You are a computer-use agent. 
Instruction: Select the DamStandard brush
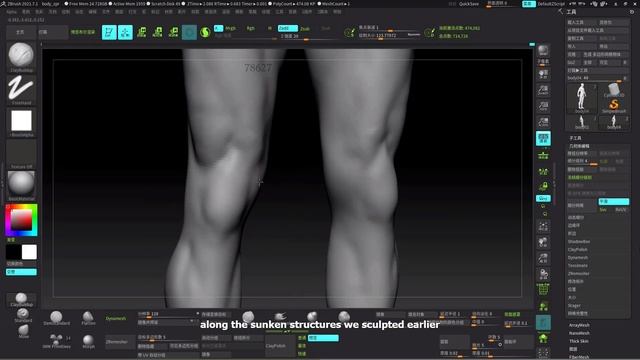coord(56,318)
